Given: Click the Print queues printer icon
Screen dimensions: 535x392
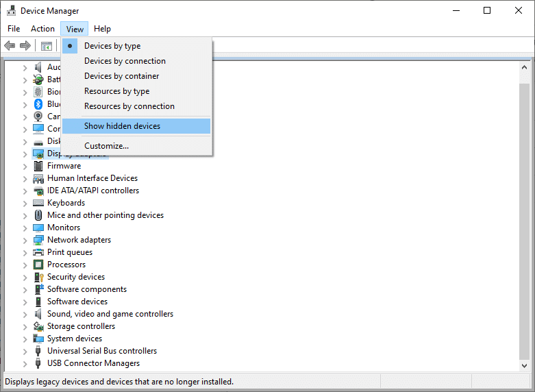Looking at the screenshot, I should point(38,252).
